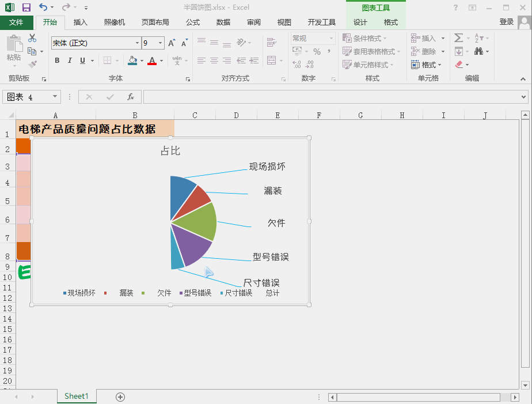Click Merge and Center icon

(x=271, y=61)
